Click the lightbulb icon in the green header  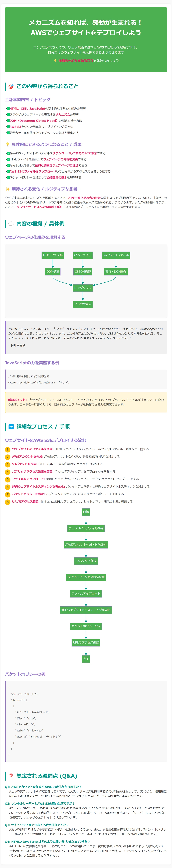(x=55, y=61)
